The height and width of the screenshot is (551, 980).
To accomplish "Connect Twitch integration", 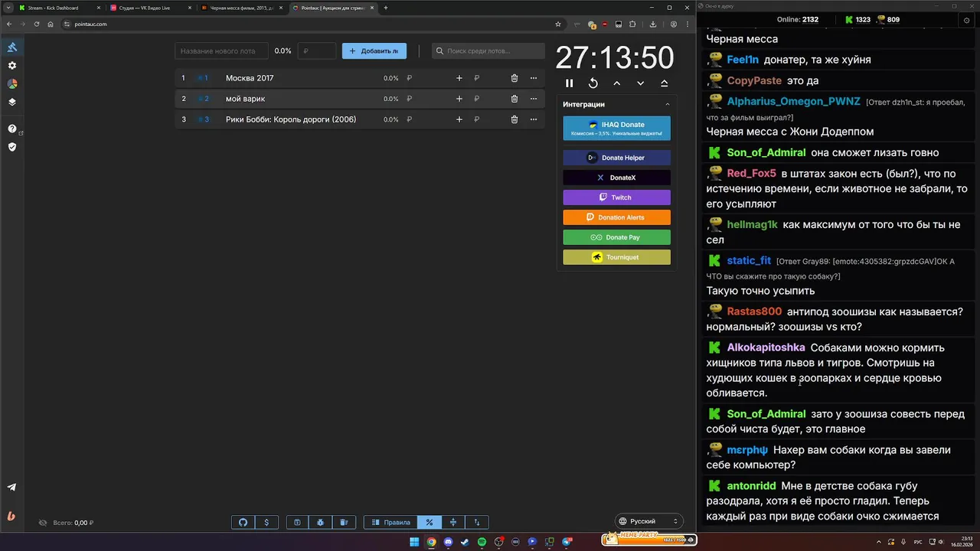I will click(x=616, y=197).
